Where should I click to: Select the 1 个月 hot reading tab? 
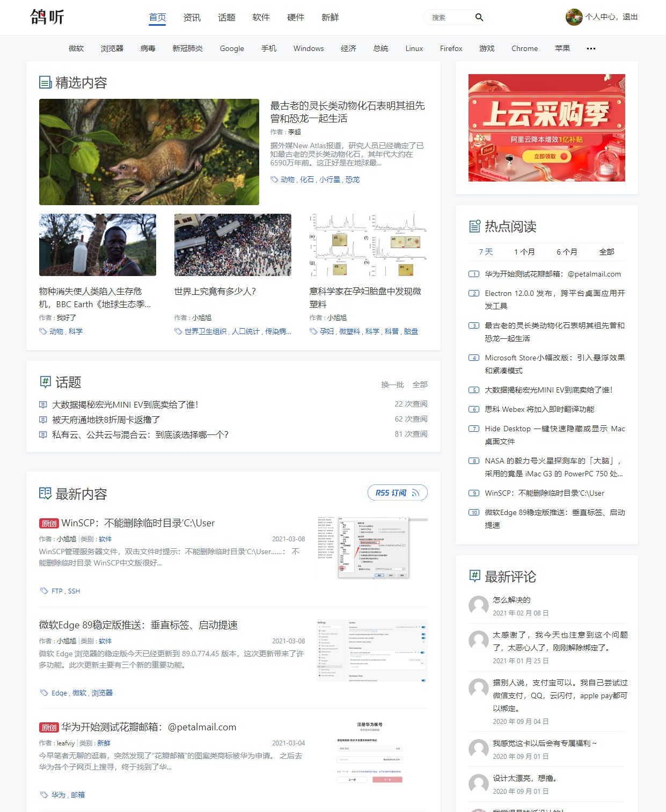coord(524,252)
